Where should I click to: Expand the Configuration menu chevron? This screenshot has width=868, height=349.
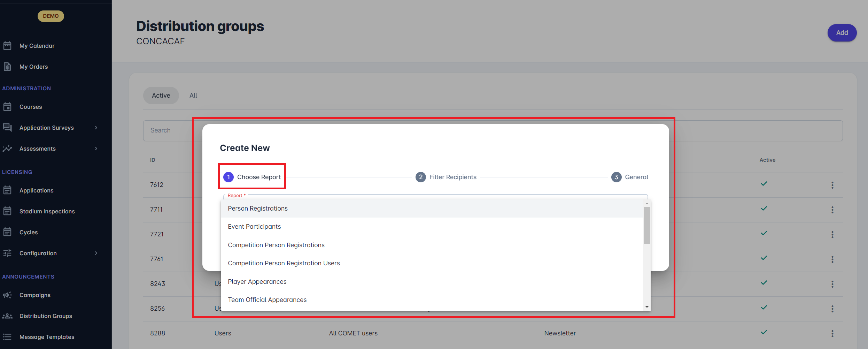(96, 253)
